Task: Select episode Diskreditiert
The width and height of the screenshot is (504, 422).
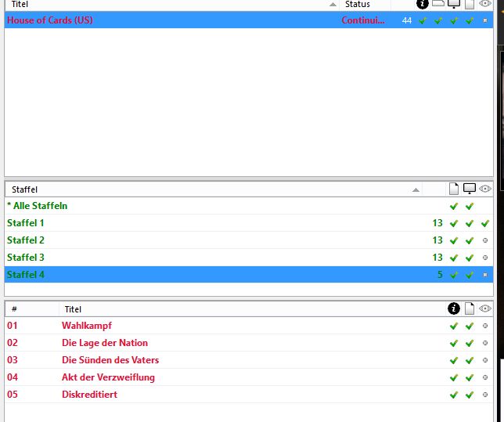Action: coord(249,395)
